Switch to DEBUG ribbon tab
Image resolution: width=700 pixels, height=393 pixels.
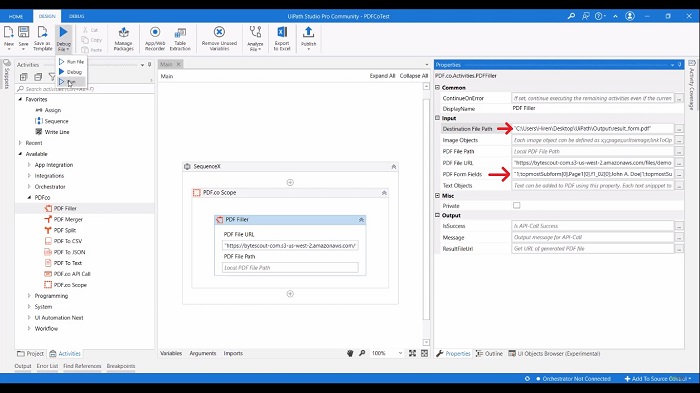(76, 16)
